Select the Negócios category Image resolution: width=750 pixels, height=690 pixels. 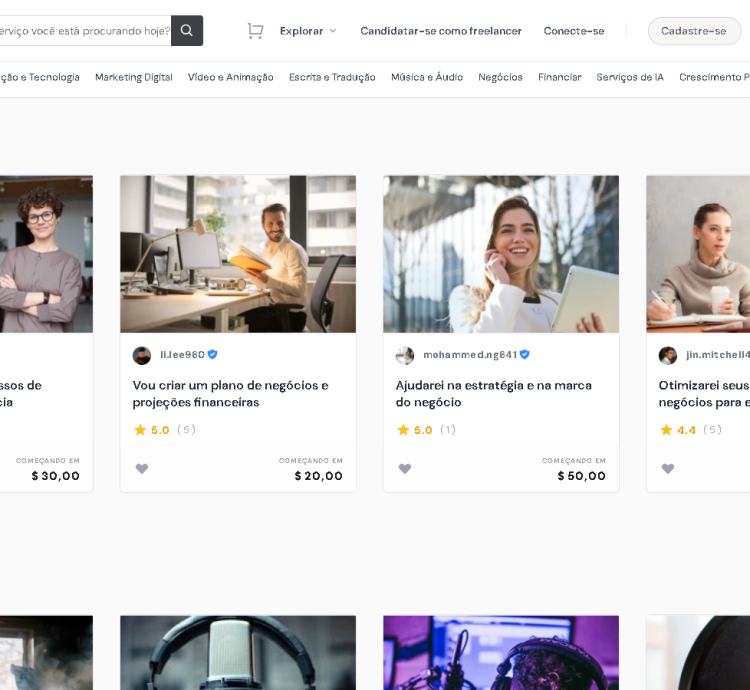click(500, 77)
